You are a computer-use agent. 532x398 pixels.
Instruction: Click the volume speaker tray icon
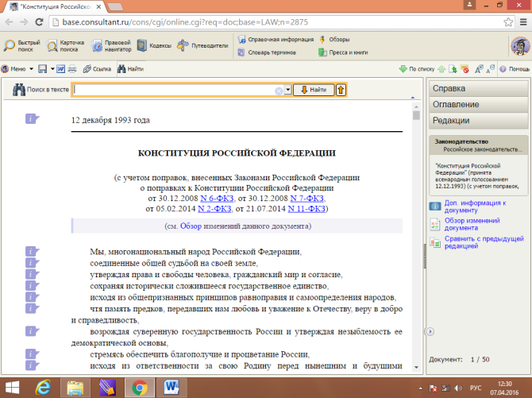pyautogui.click(x=458, y=388)
